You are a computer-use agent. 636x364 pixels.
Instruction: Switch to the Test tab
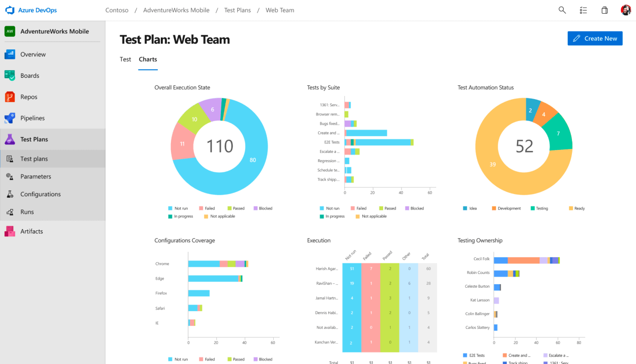[x=125, y=59]
